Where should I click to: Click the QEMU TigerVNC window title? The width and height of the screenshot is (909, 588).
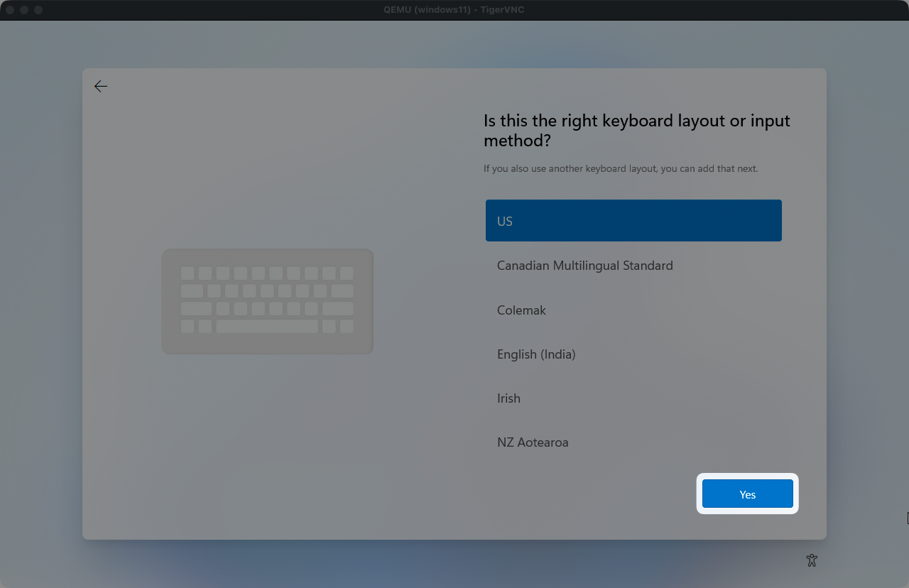[454, 10]
